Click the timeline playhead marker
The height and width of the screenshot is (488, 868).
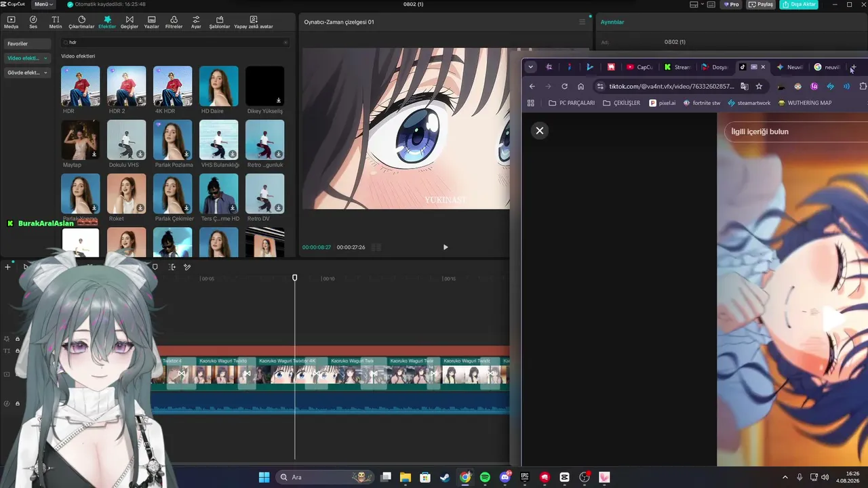tap(295, 278)
